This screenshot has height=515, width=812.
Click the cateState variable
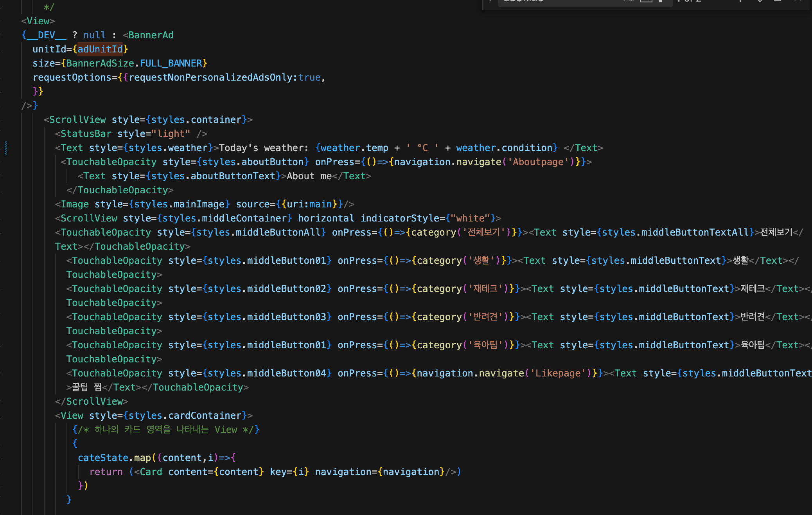[x=103, y=458]
